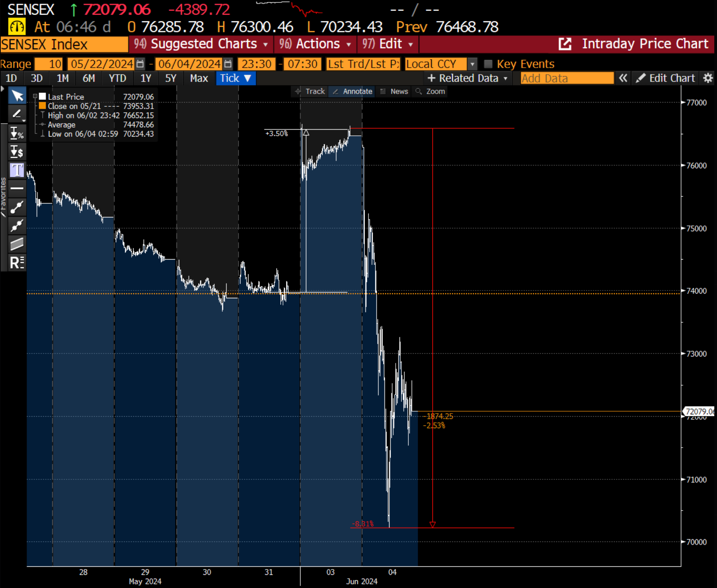Select the channel drawing tool
Screen dimensions: 717x588
pos(17,244)
